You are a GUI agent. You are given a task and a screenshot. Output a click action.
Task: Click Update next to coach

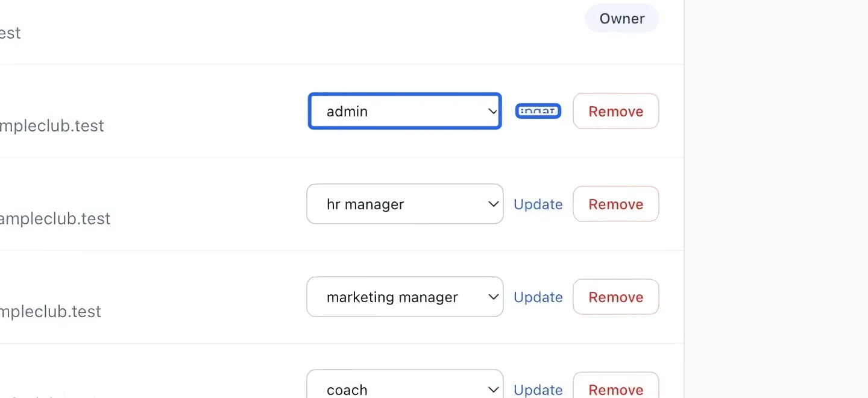tap(538, 390)
